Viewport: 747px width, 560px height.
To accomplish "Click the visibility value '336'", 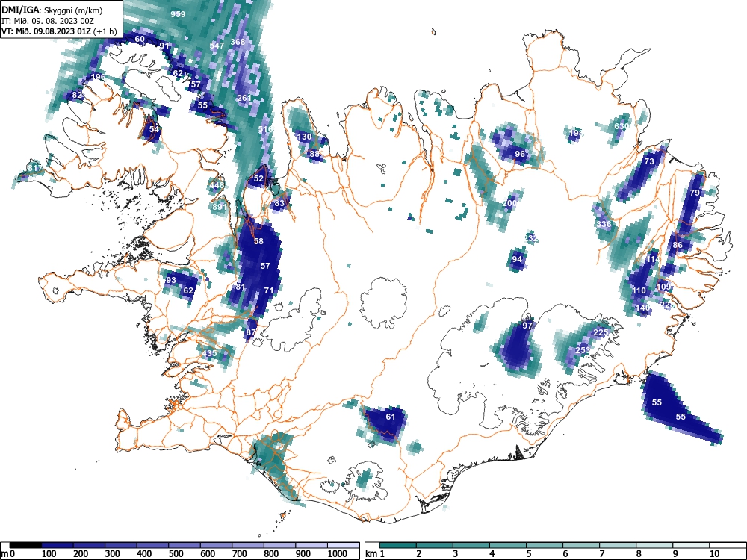I will pyautogui.click(x=604, y=224).
